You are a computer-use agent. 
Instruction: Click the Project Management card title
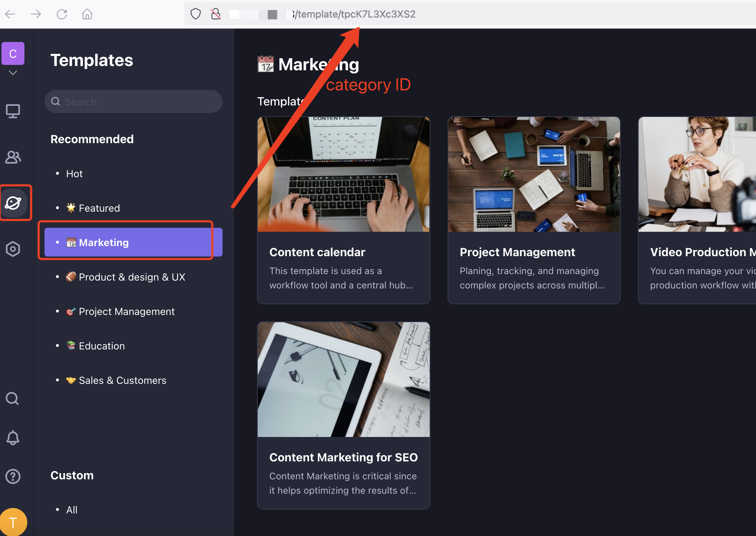tap(517, 252)
